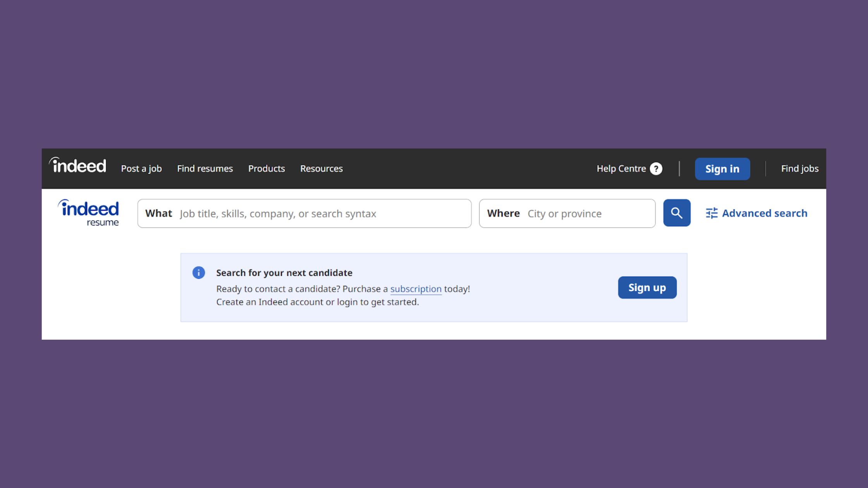Open the Products menu
The height and width of the screenshot is (488, 868).
click(x=267, y=169)
